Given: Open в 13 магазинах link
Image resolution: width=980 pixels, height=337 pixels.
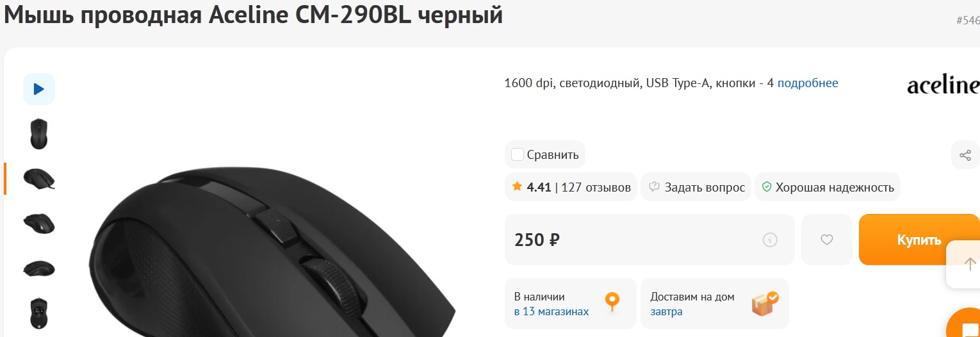Looking at the screenshot, I should [x=551, y=311].
